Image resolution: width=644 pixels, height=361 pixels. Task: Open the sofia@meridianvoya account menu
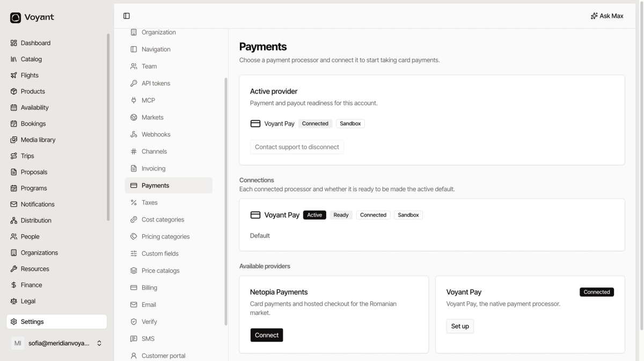click(x=57, y=343)
